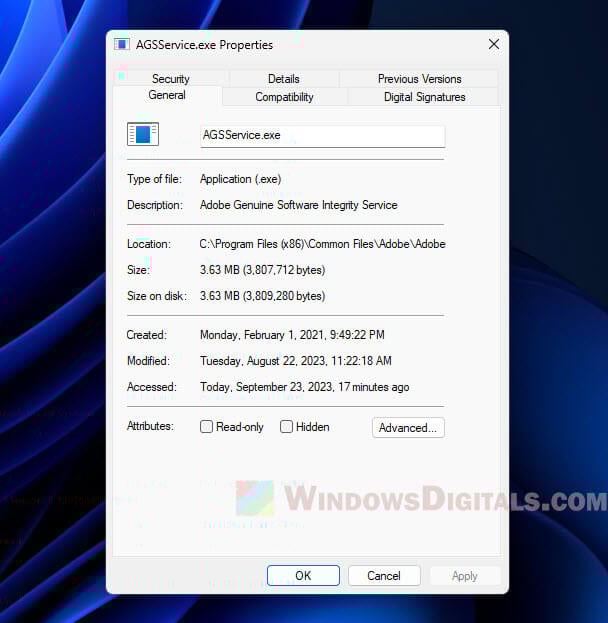The height and width of the screenshot is (623, 608).
Task: Click the AGSService.exe filename field
Action: 322,136
